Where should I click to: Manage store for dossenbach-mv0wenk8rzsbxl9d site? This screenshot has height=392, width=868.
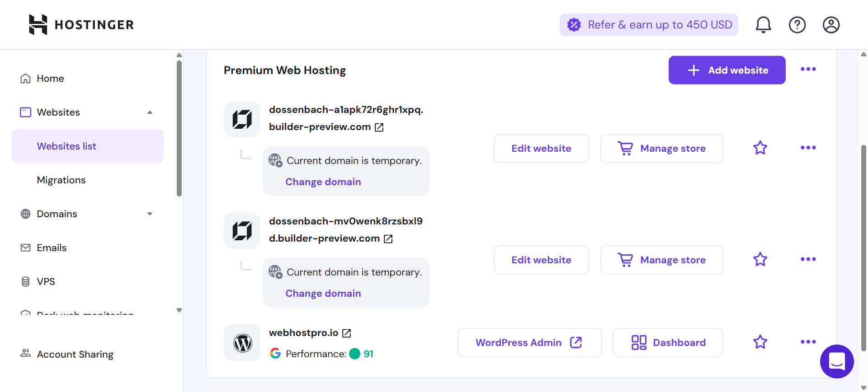[x=662, y=260]
